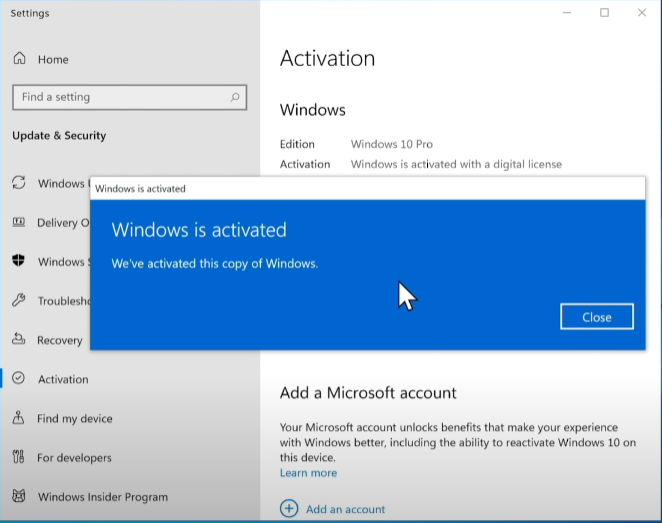Click the Windows Security shield icon
This screenshot has height=523, width=662.
[19, 260]
